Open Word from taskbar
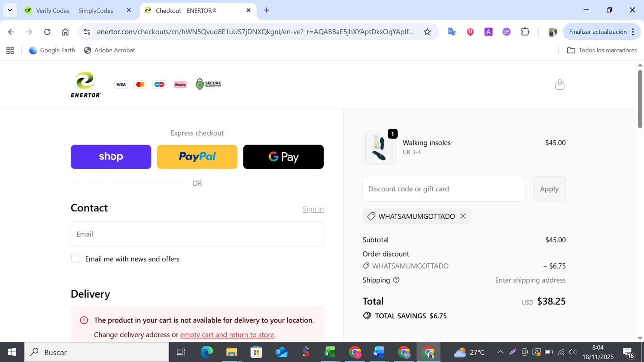The width and height of the screenshot is (644, 362). coord(379,352)
